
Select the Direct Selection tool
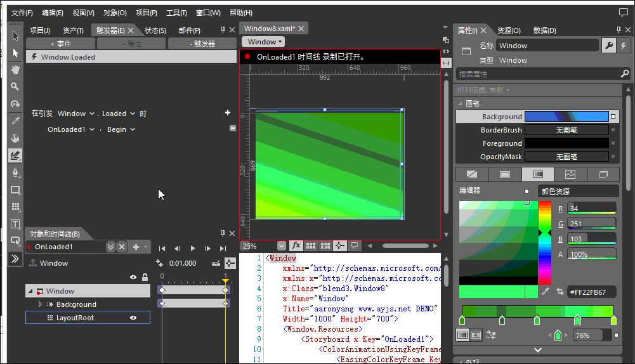(x=15, y=53)
